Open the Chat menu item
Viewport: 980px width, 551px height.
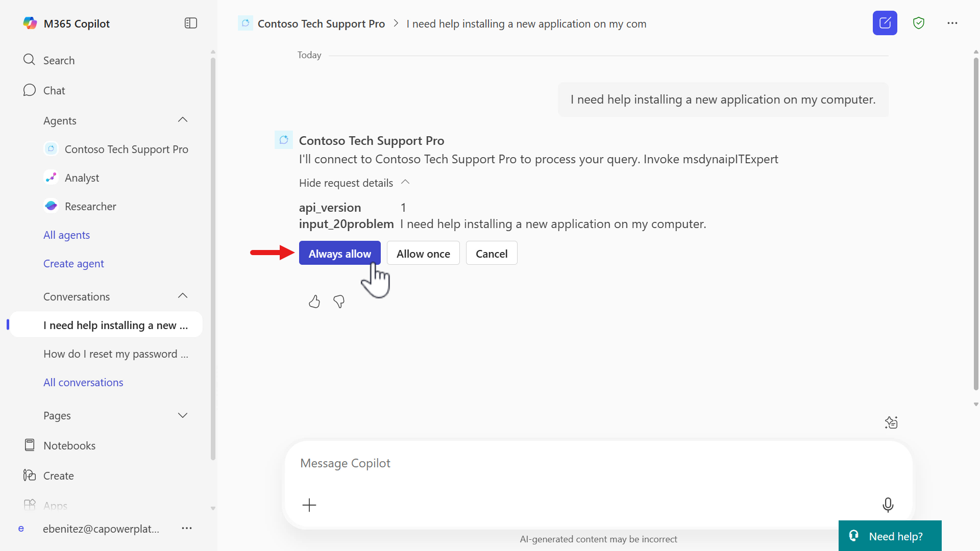click(x=54, y=90)
